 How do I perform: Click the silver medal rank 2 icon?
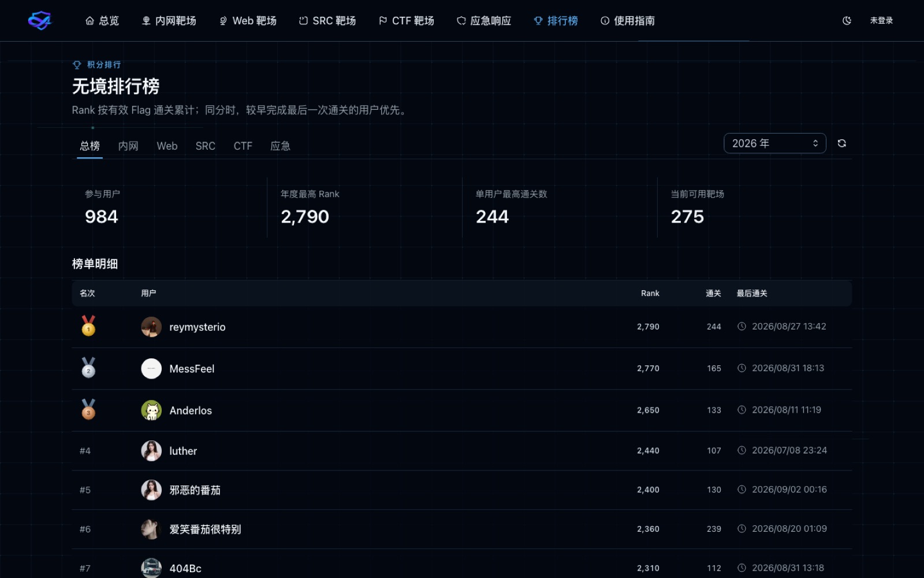[x=88, y=368]
